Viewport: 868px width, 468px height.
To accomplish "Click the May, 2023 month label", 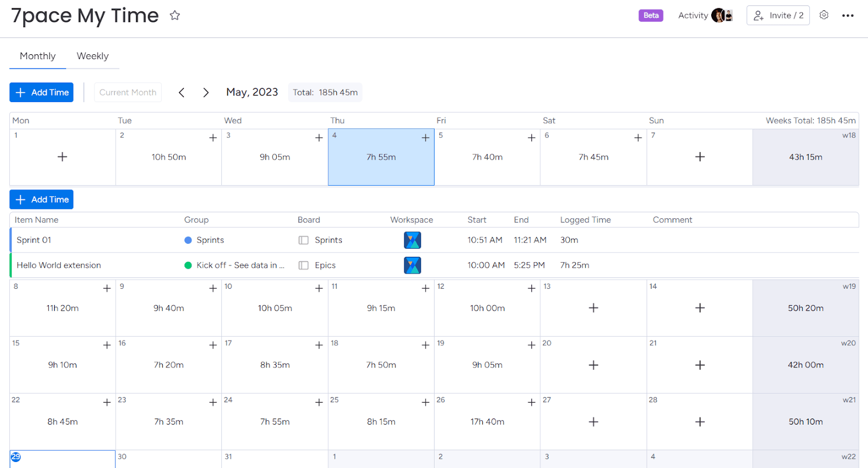I will coord(252,92).
